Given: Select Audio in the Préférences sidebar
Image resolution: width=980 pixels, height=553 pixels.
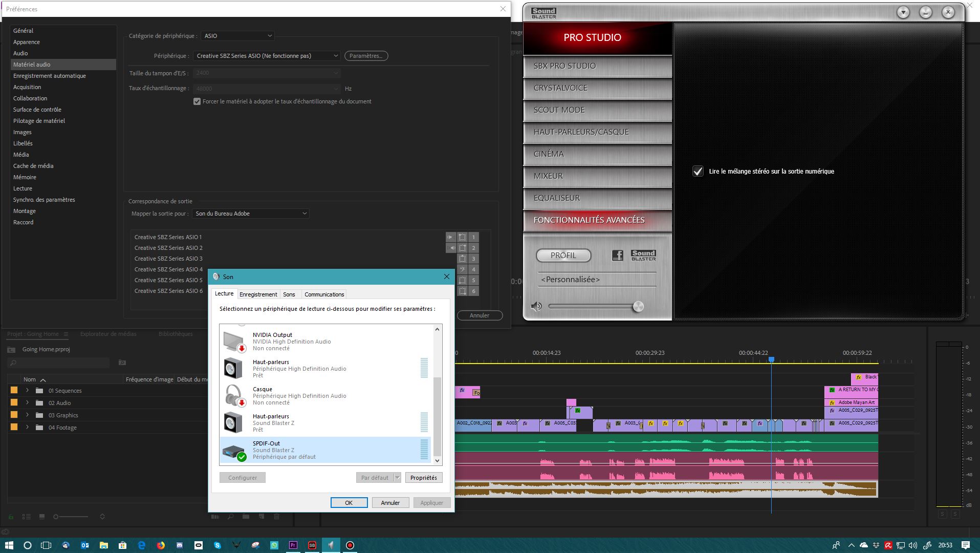Looking at the screenshot, I should click(x=63, y=53).
